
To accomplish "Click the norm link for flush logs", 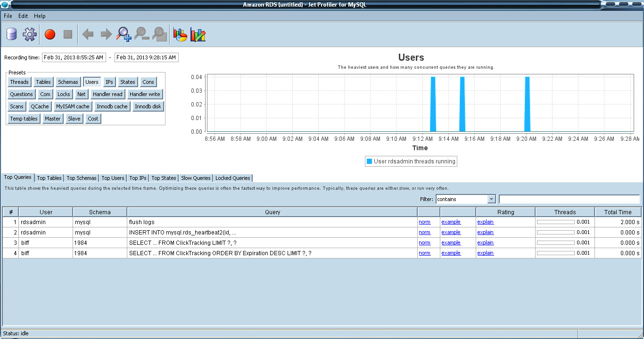I will point(424,222).
